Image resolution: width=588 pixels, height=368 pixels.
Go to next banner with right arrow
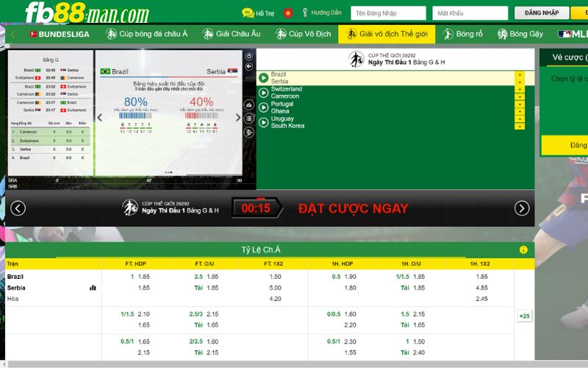click(522, 208)
